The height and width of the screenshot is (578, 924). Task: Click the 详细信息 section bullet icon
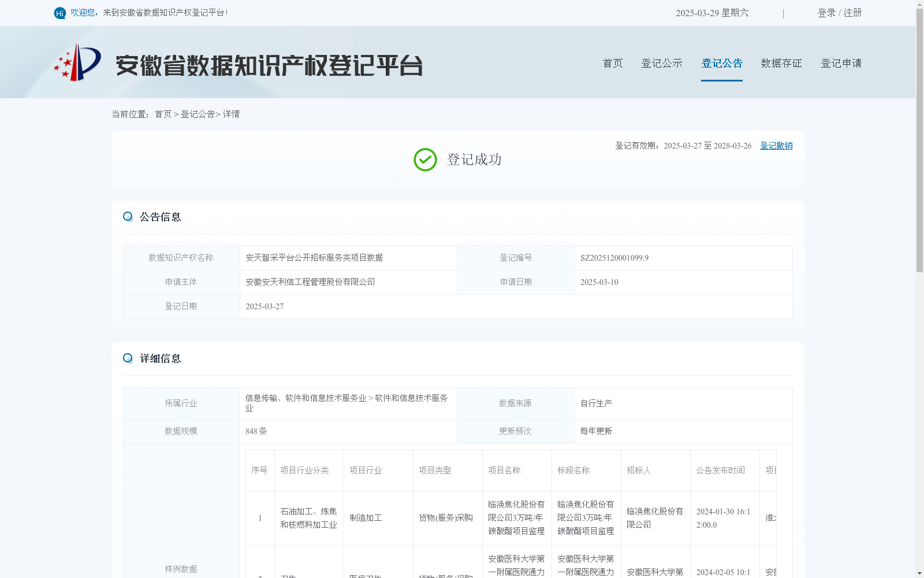(128, 358)
